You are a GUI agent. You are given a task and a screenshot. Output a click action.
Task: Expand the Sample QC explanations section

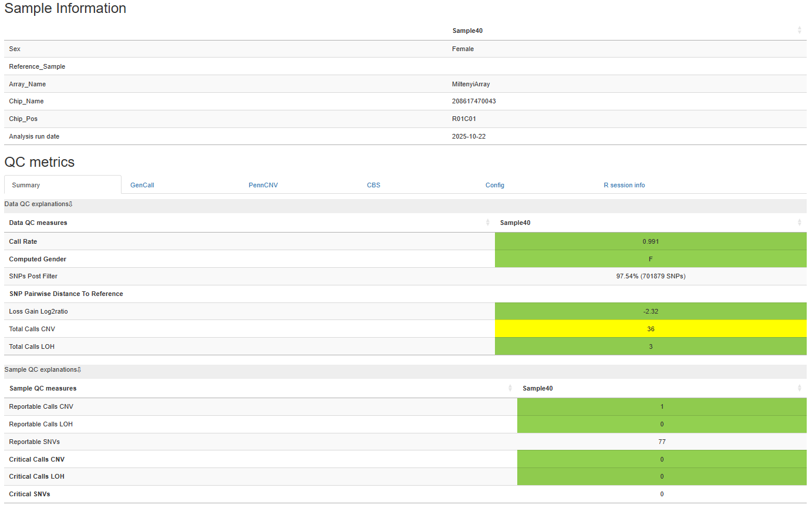tap(43, 370)
